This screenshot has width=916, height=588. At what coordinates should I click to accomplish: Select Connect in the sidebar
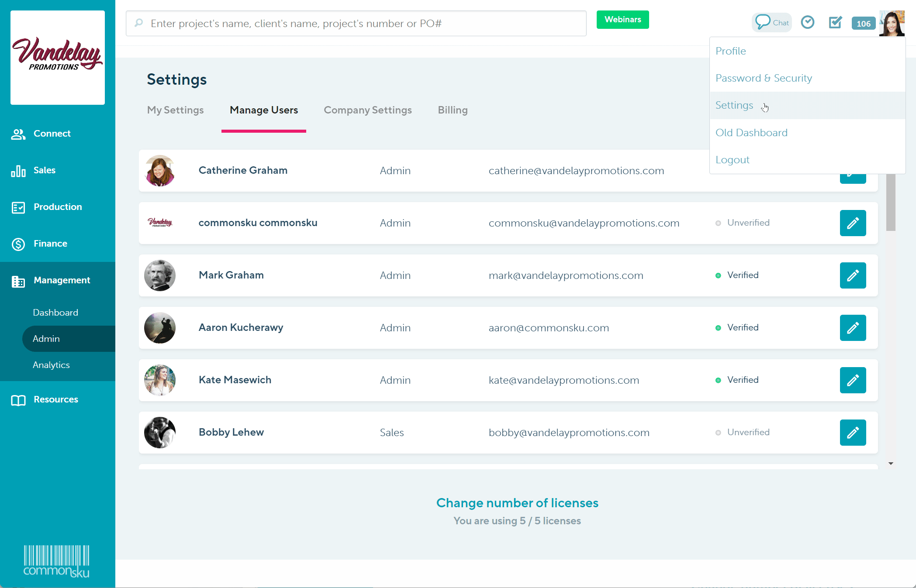[x=52, y=134]
